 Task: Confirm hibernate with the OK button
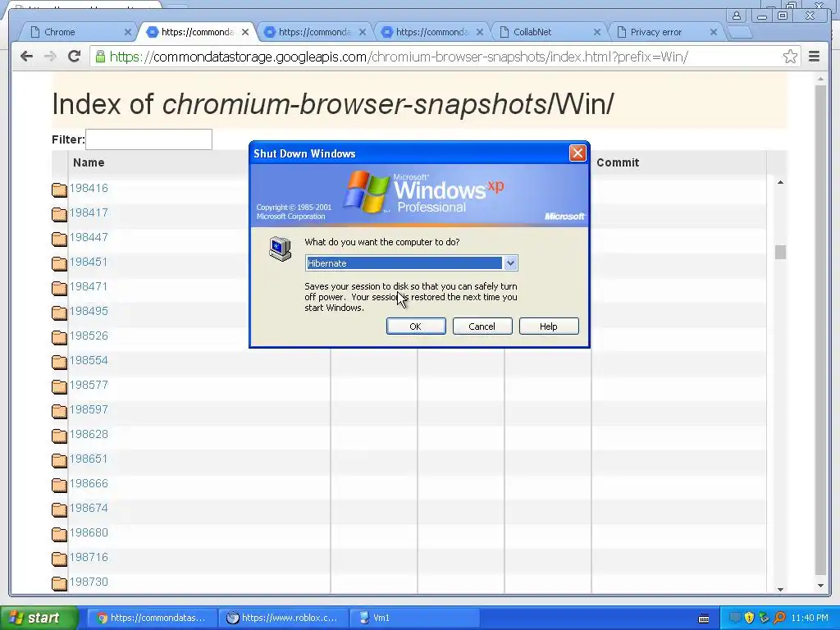point(416,326)
